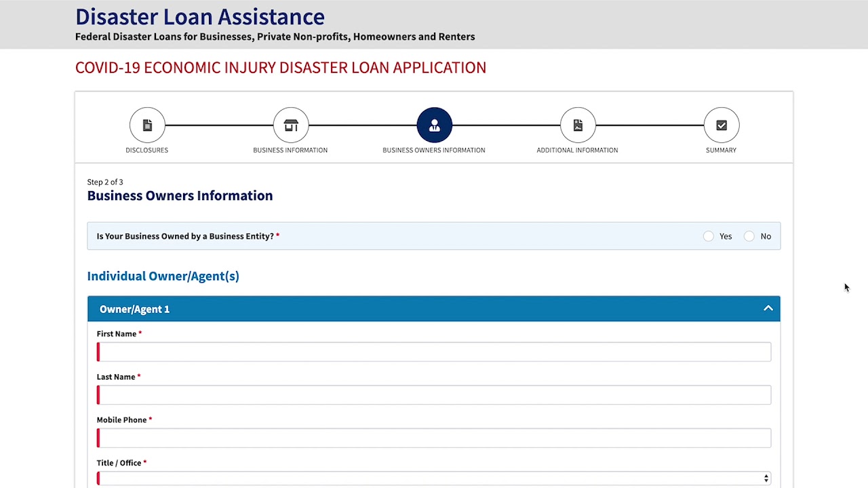Click the Summary step label
The height and width of the screenshot is (488, 868).
tap(721, 150)
